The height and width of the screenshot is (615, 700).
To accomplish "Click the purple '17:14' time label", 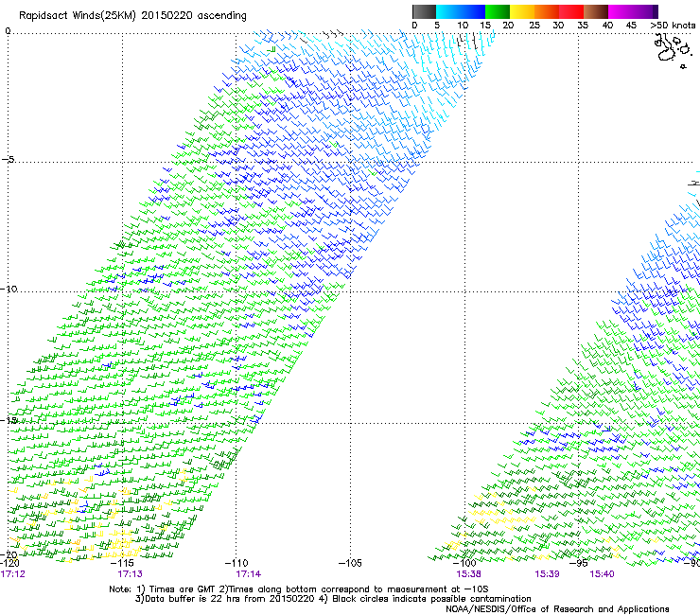I will pyautogui.click(x=249, y=574).
